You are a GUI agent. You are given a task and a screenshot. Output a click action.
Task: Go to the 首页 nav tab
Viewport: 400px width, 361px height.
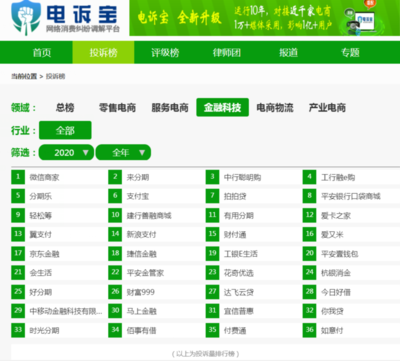(x=42, y=52)
